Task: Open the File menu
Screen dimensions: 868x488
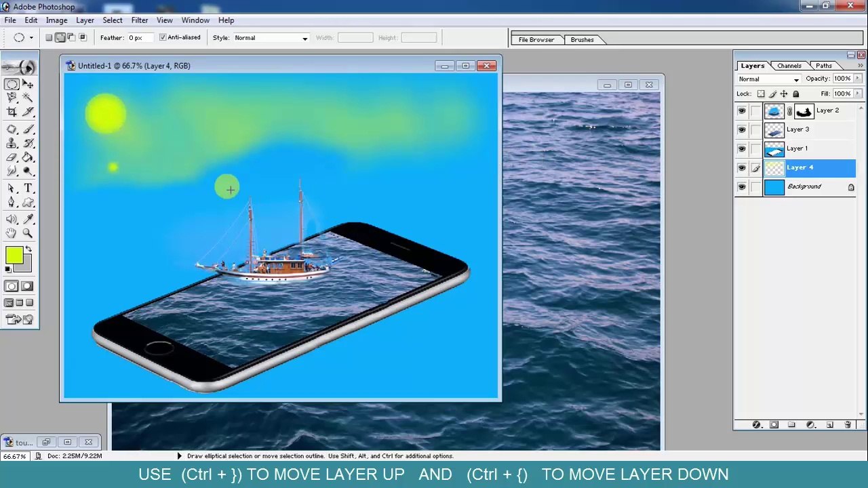Action: tap(10, 20)
